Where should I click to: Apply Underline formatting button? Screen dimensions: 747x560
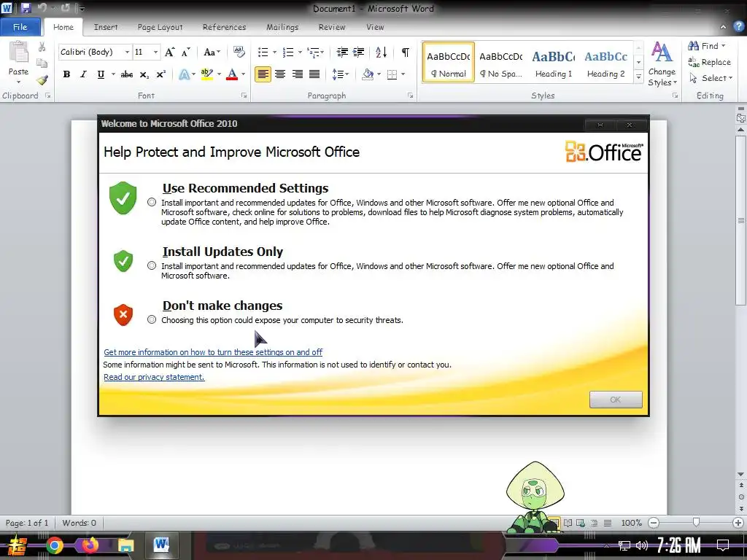click(101, 74)
